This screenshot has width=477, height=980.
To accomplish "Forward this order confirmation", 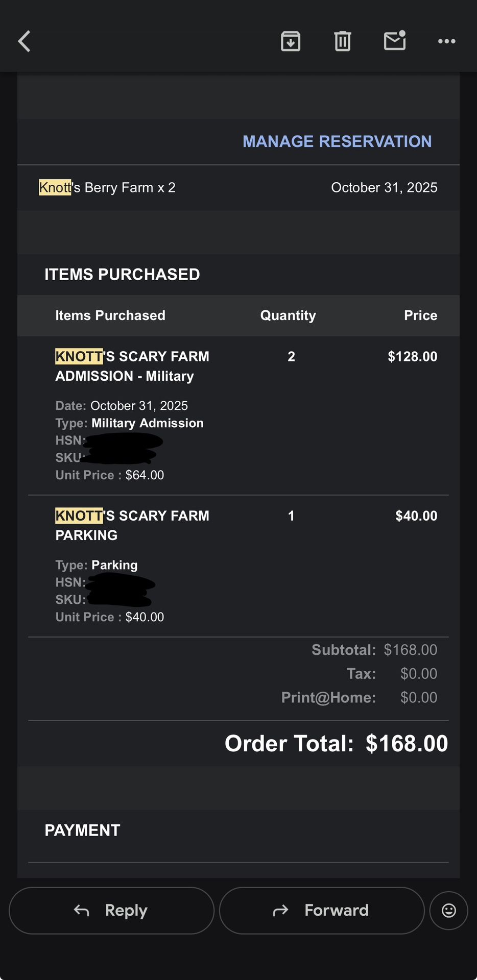I will point(321,910).
